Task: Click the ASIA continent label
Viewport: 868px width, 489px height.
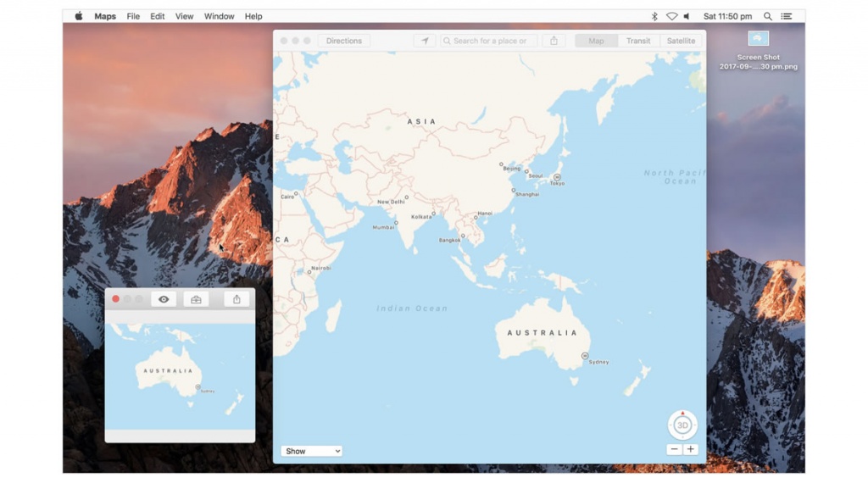Action: [x=422, y=121]
